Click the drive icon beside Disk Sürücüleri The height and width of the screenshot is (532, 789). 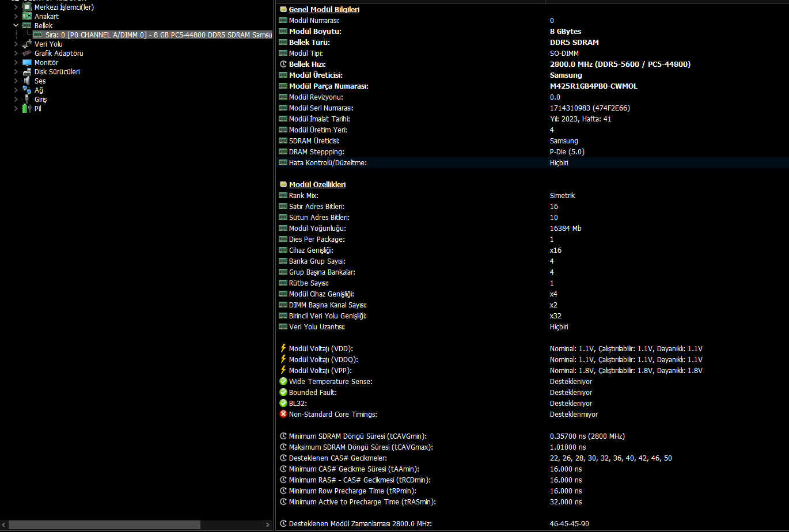point(26,72)
